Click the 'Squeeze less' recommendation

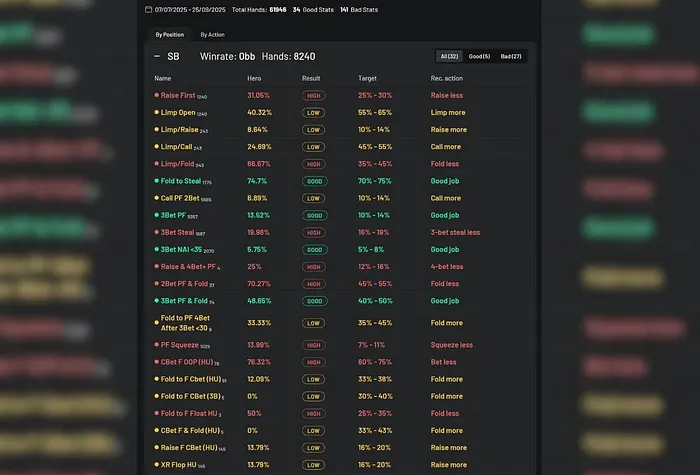(451, 345)
